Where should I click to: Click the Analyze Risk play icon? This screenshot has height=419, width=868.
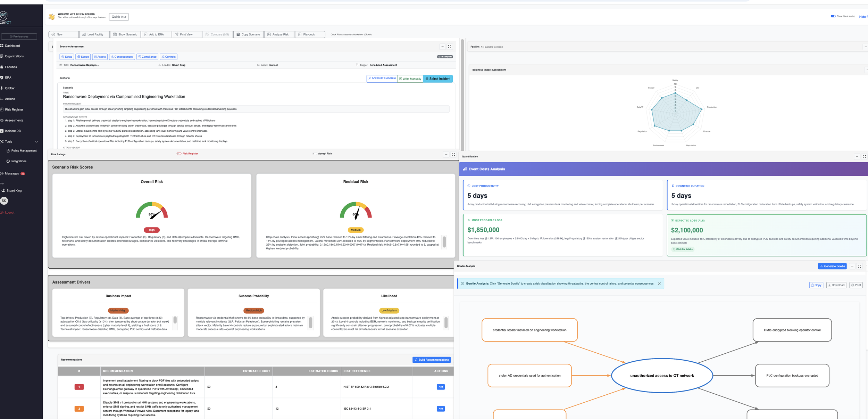point(269,34)
